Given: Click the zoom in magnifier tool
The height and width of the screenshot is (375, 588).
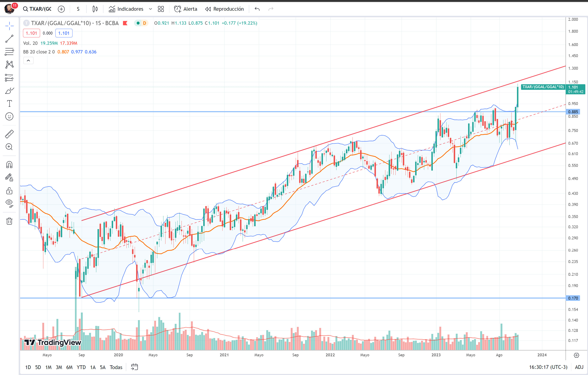Looking at the screenshot, I should 9,147.
